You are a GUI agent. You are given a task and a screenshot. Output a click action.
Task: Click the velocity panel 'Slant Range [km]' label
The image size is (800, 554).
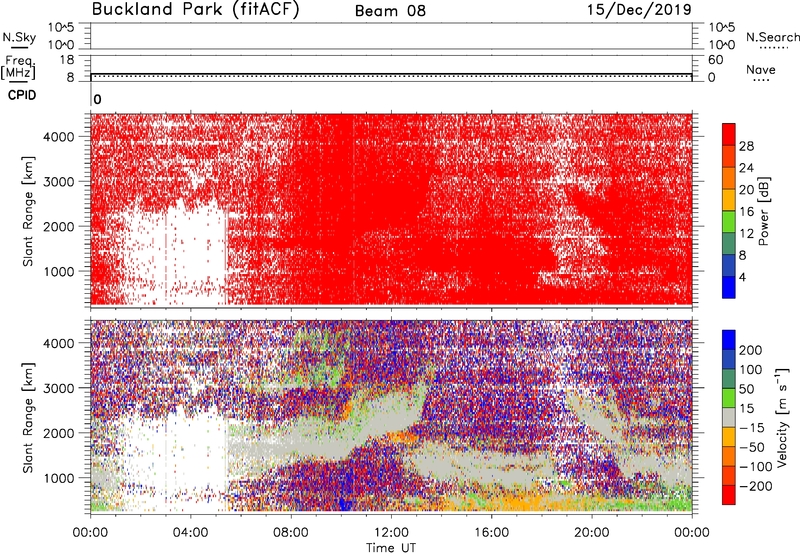click(x=28, y=417)
